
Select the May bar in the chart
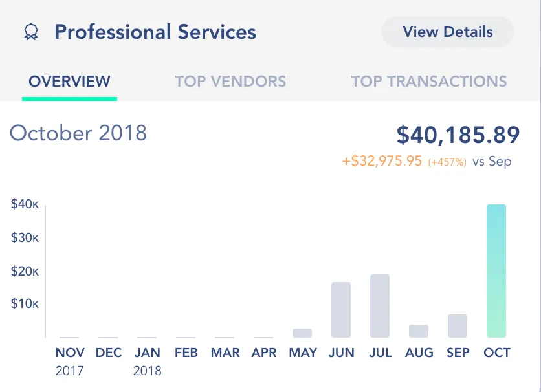[302, 333]
